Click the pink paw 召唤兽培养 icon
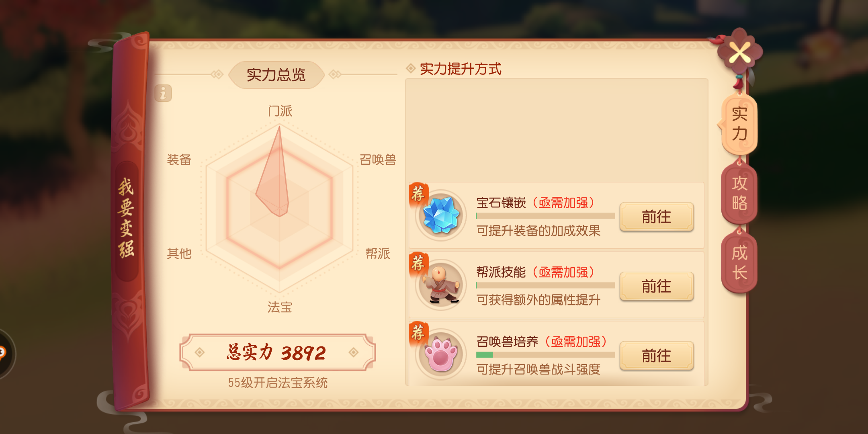Image resolution: width=868 pixels, height=434 pixels. (x=441, y=354)
